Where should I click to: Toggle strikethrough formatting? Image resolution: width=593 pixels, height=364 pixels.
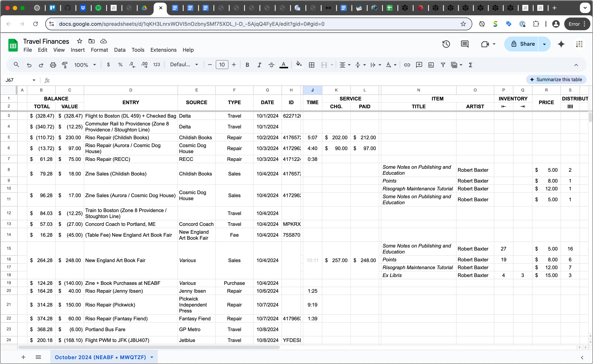tap(271, 65)
